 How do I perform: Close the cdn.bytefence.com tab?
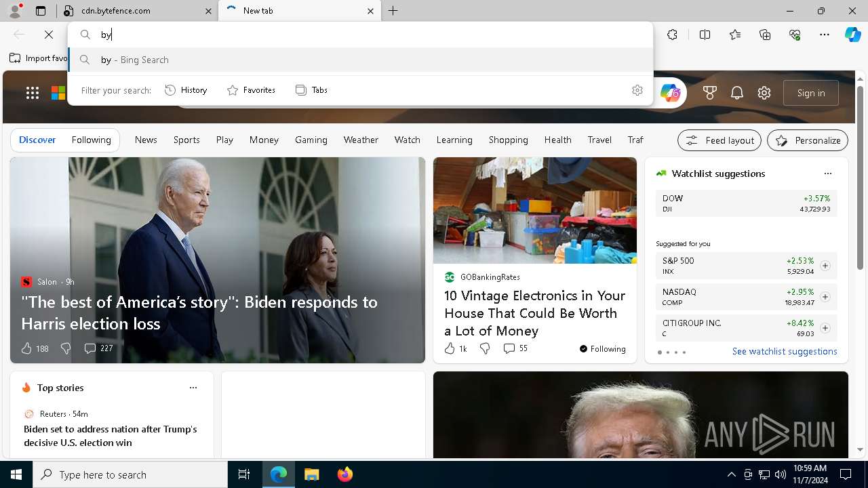[208, 11]
